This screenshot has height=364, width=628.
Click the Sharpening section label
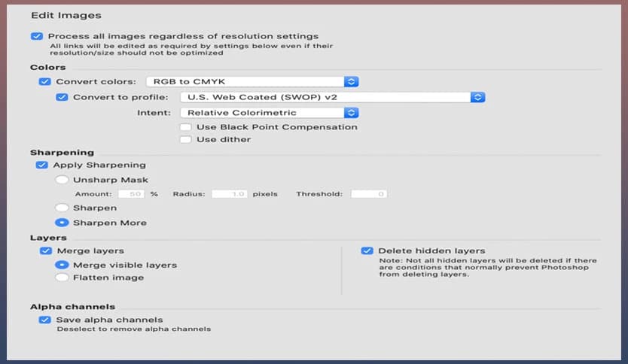pyautogui.click(x=62, y=153)
